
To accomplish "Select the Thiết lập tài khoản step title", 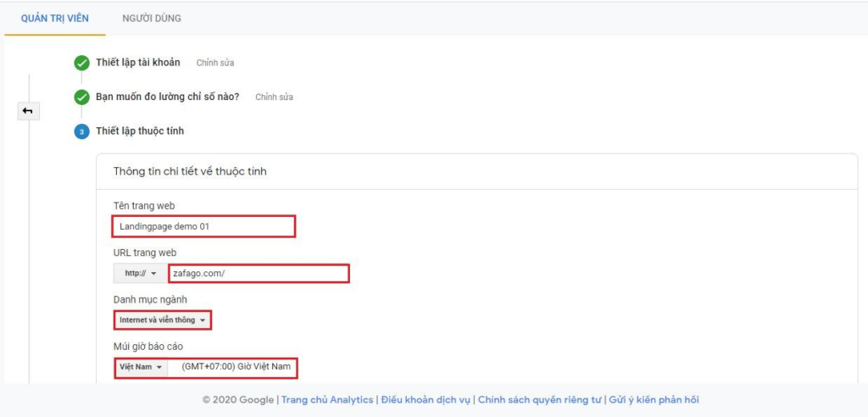I will click(138, 63).
